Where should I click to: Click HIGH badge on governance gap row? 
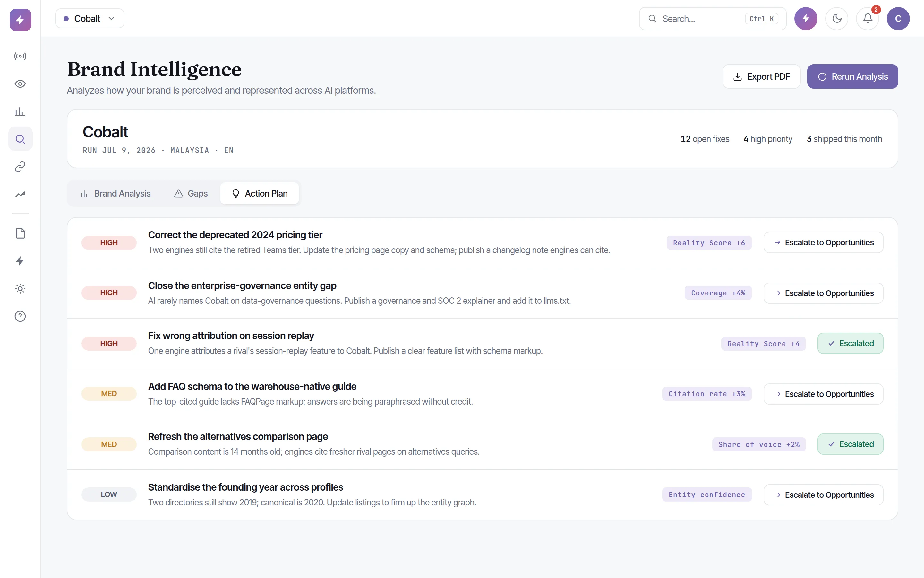[x=109, y=293]
